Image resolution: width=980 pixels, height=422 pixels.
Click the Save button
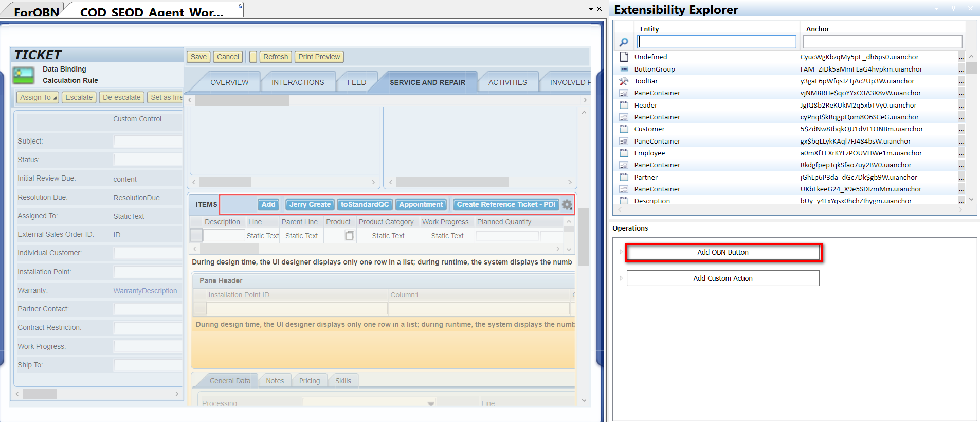(x=198, y=57)
